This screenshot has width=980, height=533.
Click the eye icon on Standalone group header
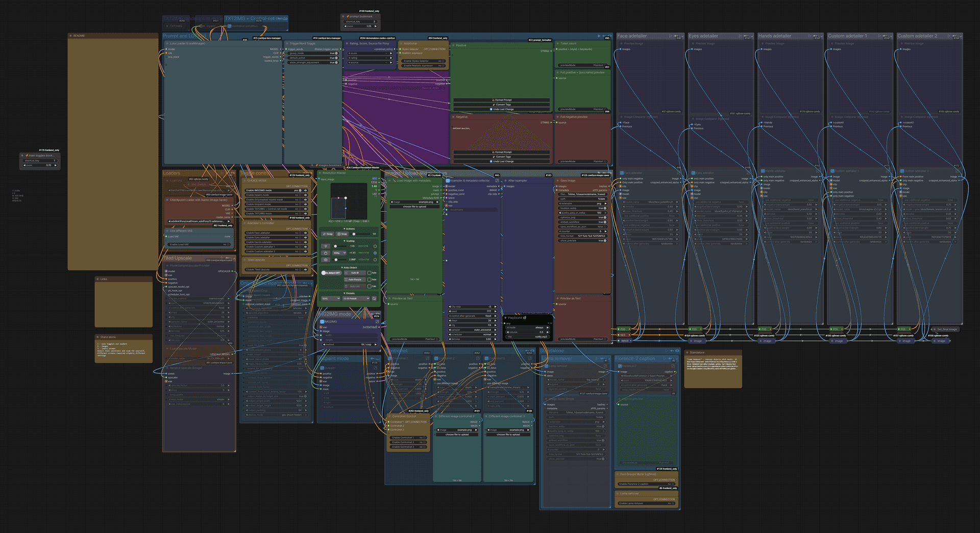point(677,351)
